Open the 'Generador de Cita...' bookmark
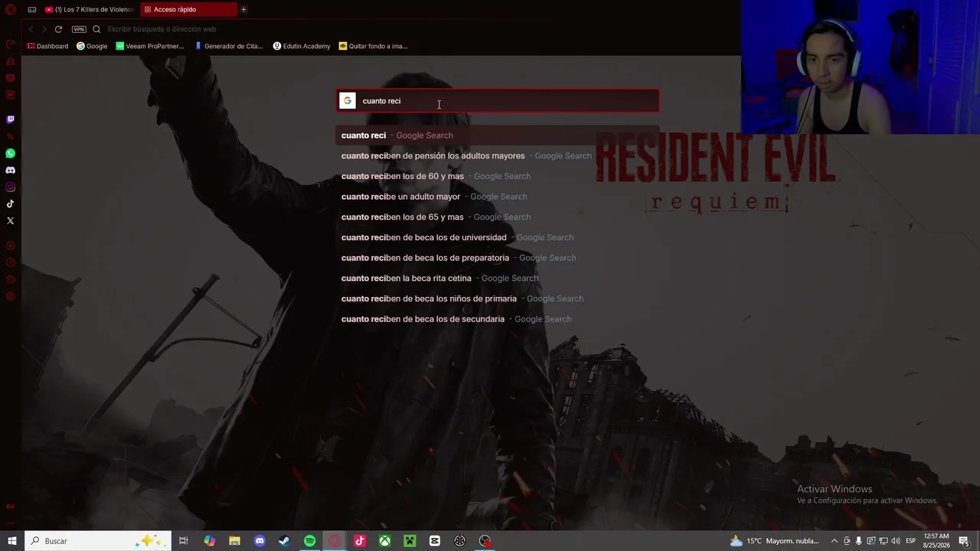 pyautogui.click(x=229, y=46)
